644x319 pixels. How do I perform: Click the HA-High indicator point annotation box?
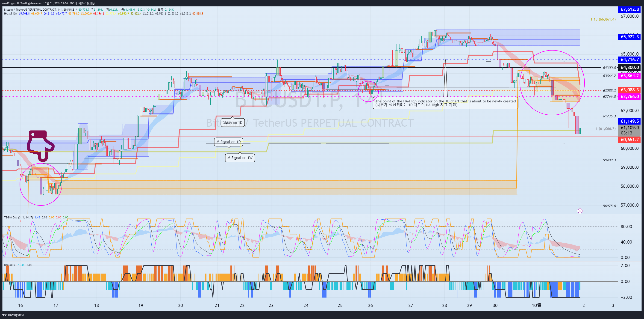(445, 103)
